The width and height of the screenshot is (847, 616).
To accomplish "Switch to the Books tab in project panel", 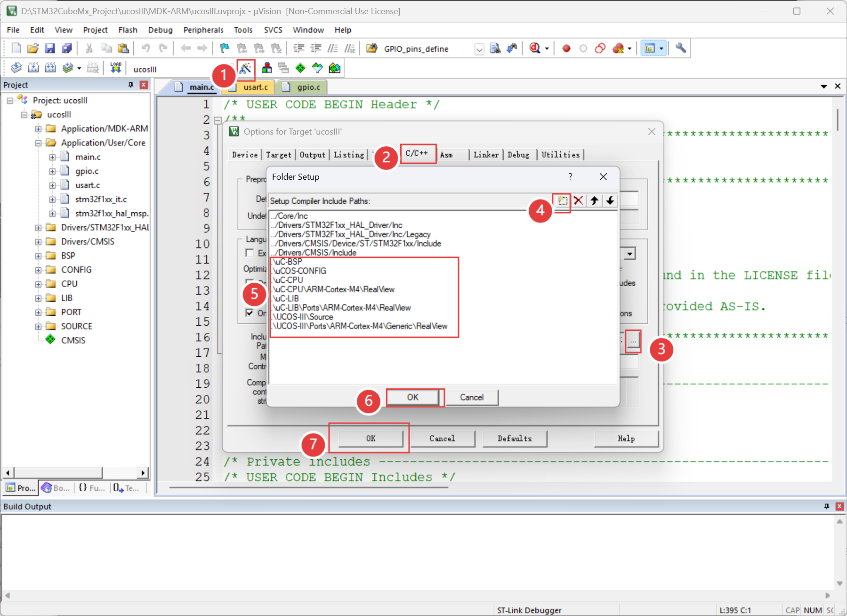I will (x=56, y=488).
